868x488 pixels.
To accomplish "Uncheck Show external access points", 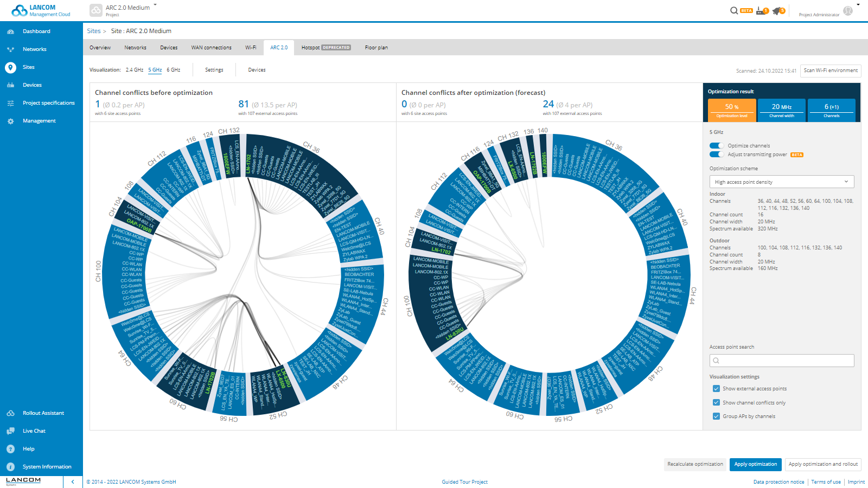I will 716,388.
